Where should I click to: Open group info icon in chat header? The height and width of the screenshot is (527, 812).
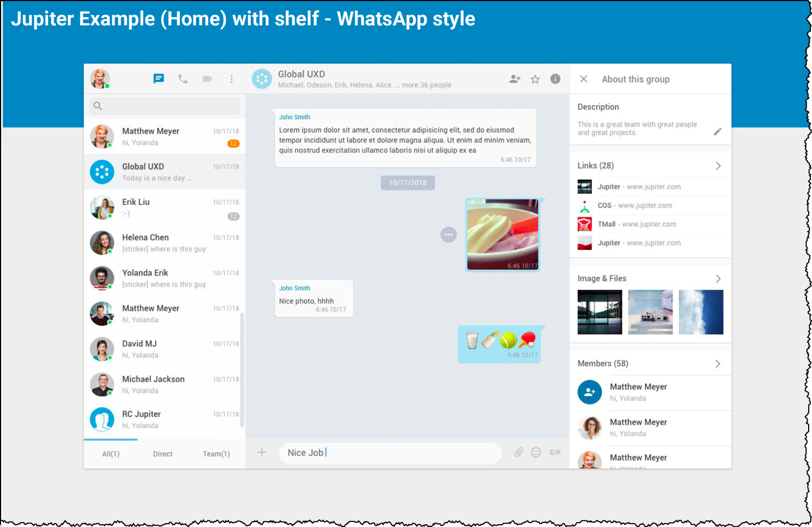(x=555, y=79)
